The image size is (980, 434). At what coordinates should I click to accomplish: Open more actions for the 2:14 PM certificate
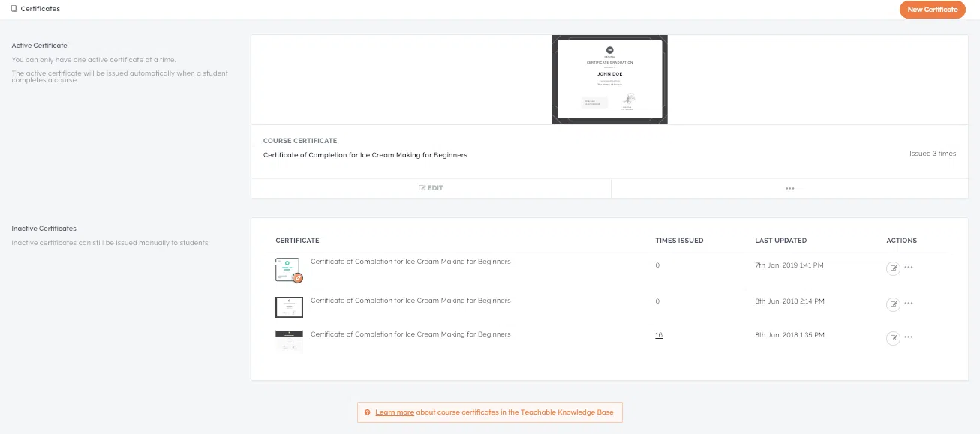coord(909,304)
